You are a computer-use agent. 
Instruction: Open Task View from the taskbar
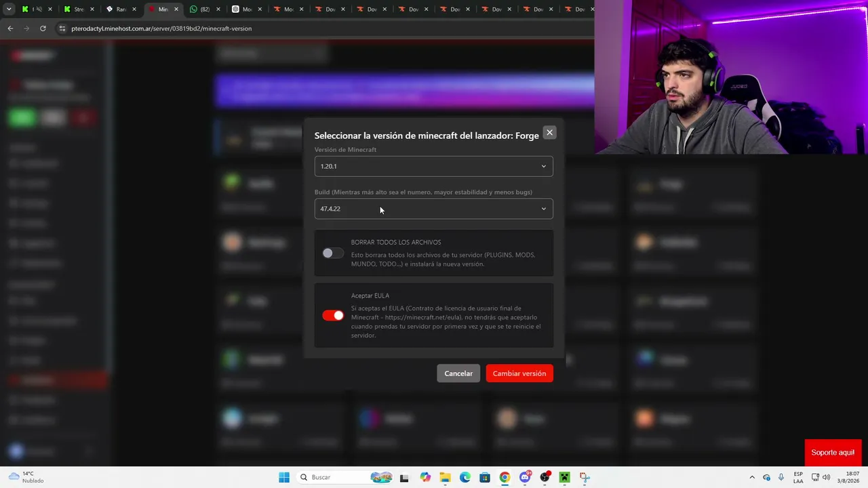(x=404, y=477)
